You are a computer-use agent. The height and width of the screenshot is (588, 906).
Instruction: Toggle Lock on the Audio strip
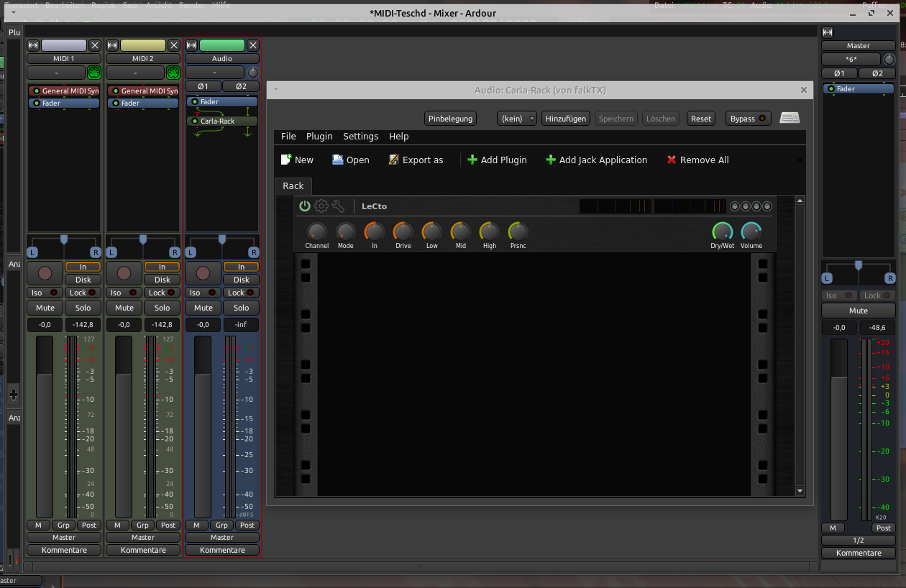point(241,293)
